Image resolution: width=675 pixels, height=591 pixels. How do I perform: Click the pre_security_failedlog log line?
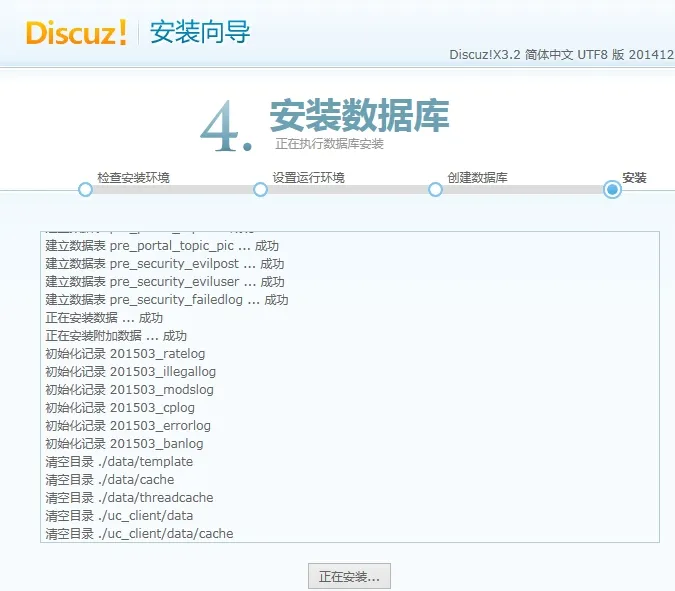click(x=167, y=300)
